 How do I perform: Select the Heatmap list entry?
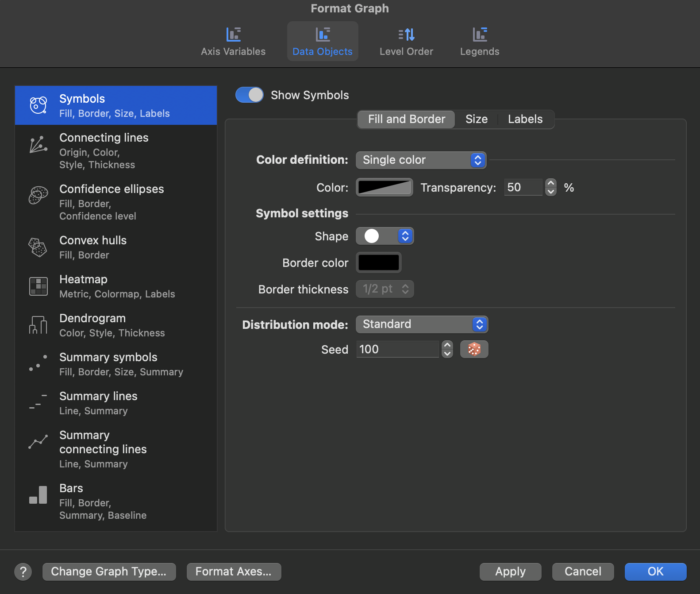[116, 286]
